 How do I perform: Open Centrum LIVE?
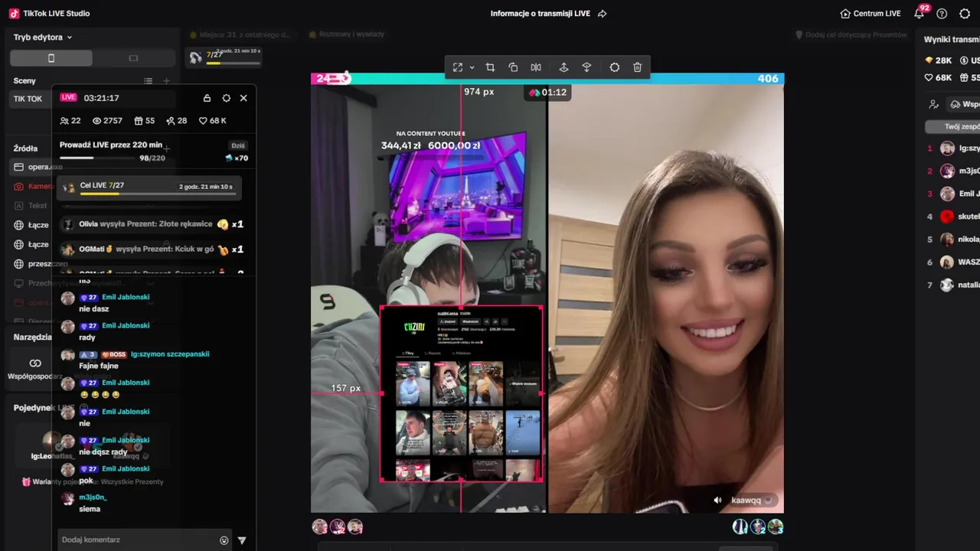pos(870,14)
